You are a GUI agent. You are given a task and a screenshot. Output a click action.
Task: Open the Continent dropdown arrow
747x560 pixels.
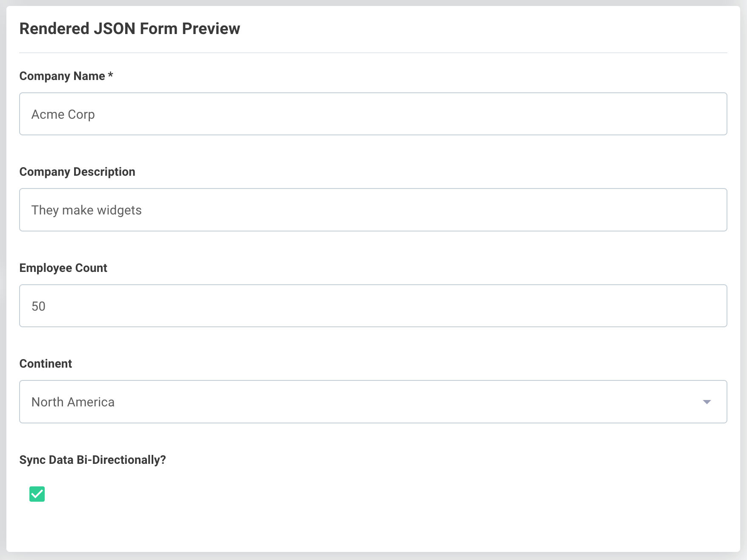click(707, 401)
